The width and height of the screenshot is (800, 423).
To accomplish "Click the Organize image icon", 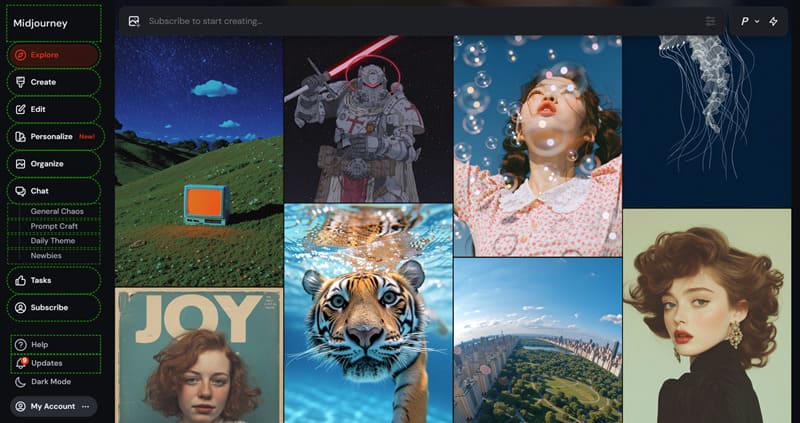I will coord(20,164).
